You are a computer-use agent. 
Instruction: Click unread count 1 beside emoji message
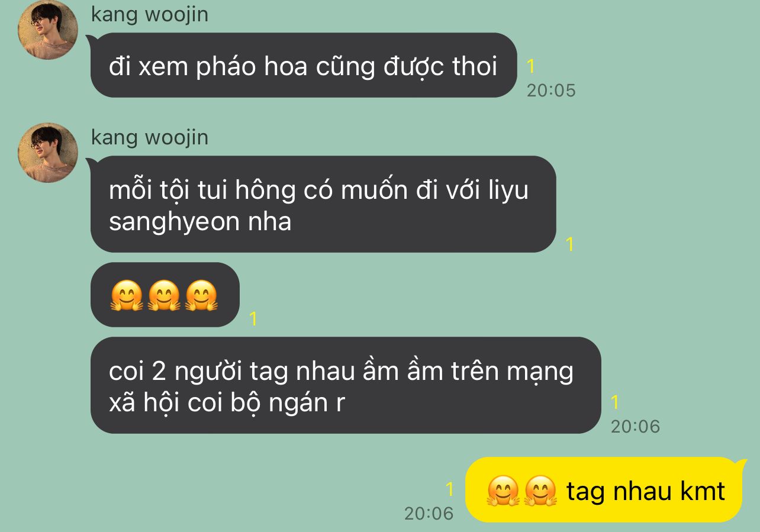click(253, 319)
